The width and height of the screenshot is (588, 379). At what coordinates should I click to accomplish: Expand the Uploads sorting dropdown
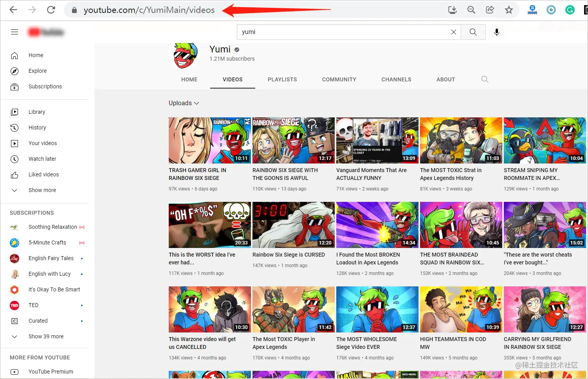coord(184,103)
